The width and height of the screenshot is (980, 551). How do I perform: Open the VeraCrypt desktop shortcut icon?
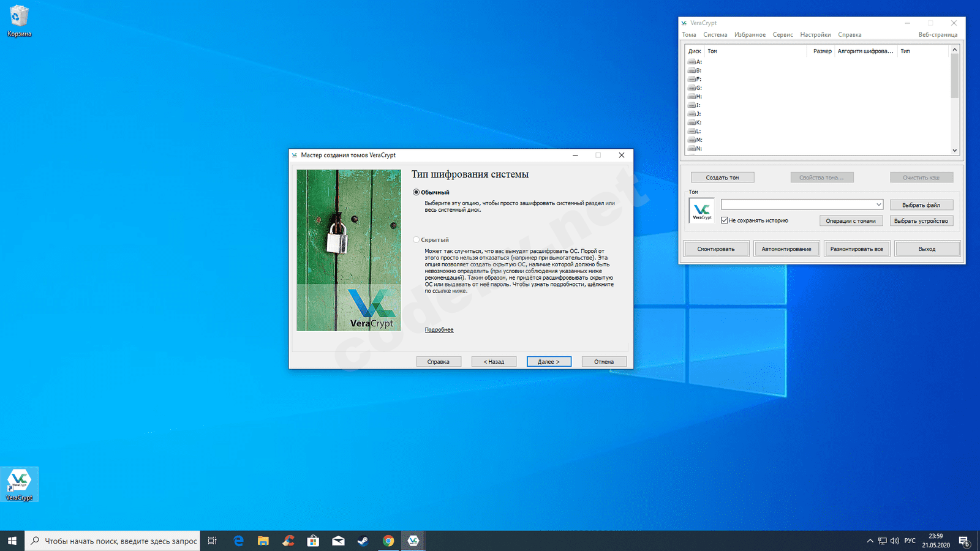pos(19,481)
